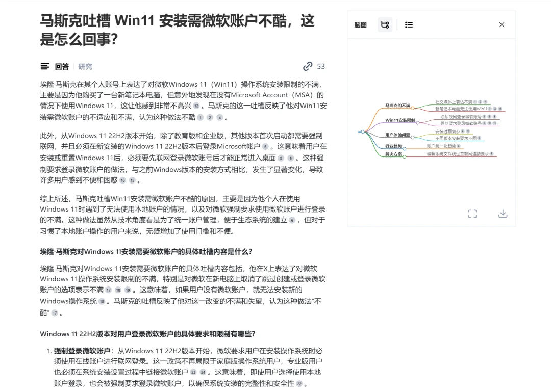Open citation 18 after Windows操作系统

102,301
